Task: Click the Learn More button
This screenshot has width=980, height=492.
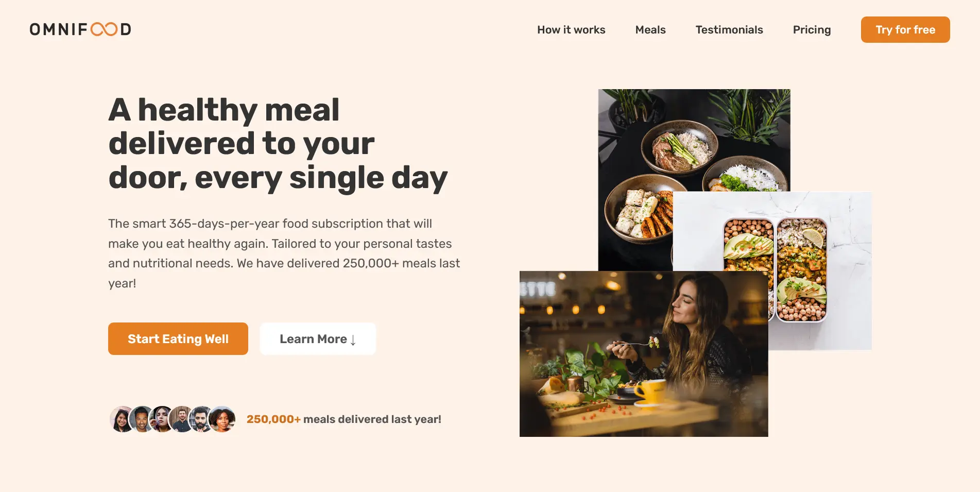Action: (318, 339)
